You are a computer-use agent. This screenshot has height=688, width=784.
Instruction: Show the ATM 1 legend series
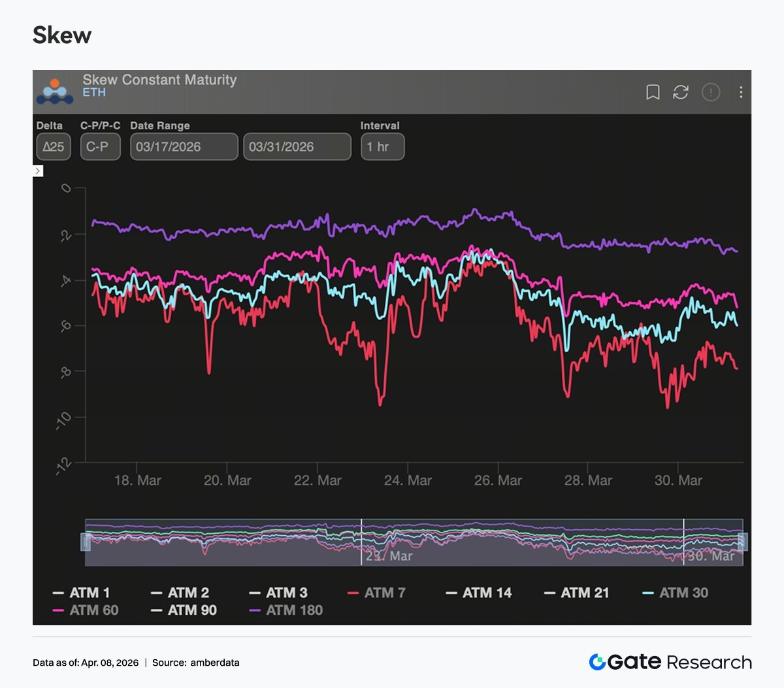(x=82, y=593)
